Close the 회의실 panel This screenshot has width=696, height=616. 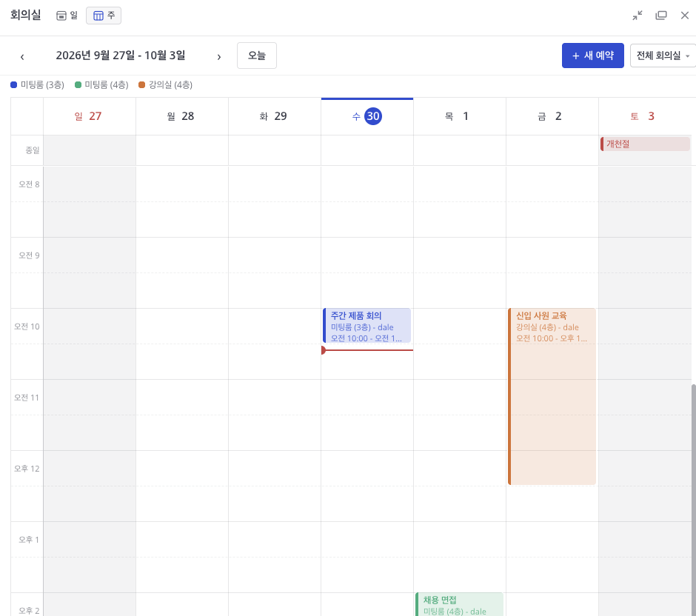click(685, 16)
